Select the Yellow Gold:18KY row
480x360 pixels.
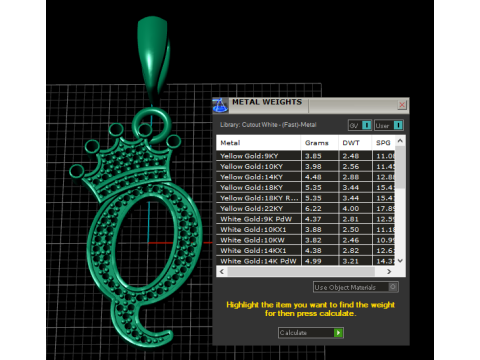306,187
